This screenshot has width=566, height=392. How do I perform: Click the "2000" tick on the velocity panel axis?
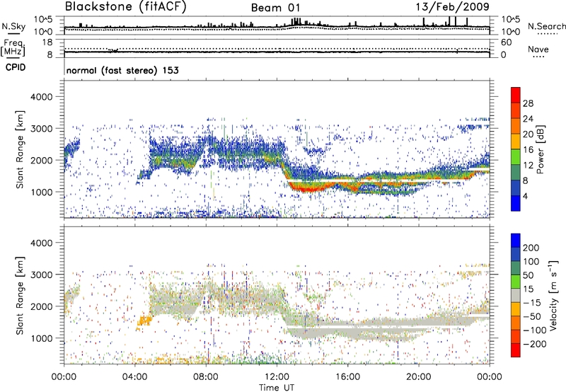[x=41, y=306]
